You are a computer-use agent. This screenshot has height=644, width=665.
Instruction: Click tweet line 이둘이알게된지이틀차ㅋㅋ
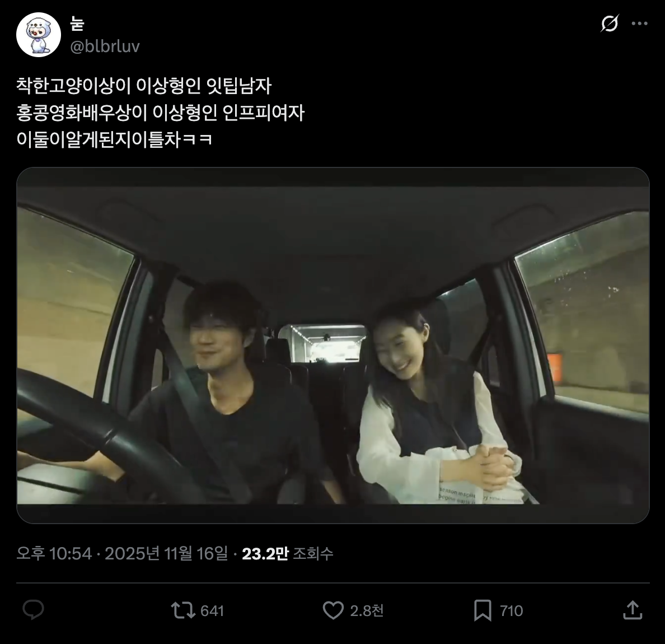click(x=115, y=139)
